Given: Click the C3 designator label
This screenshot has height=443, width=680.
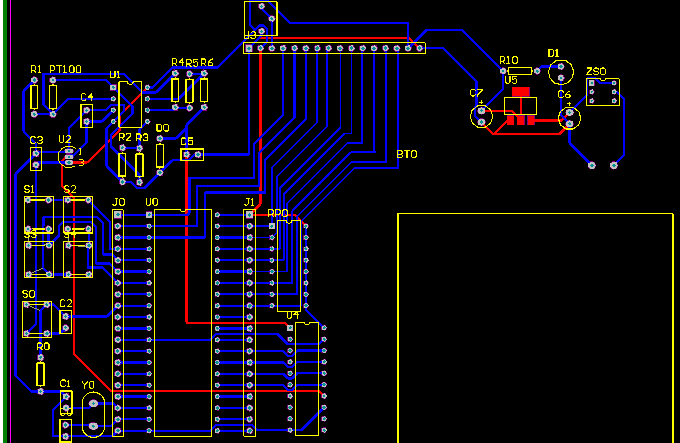Looking at the screenshot, I should point(36,140).
